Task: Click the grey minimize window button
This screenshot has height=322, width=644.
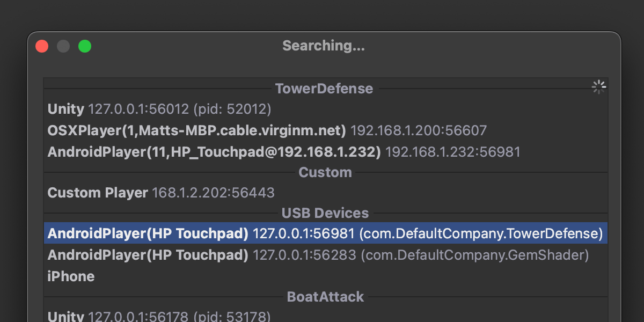Action: (x=63, y=46)
